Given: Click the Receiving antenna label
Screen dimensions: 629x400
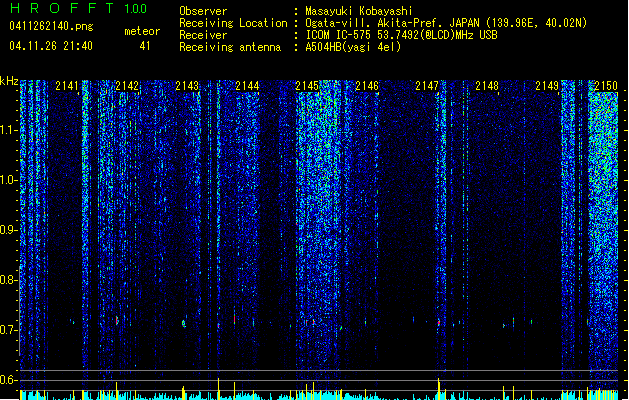Looking at the screenshot, I should pyautogui.click(x=230, y=47).
